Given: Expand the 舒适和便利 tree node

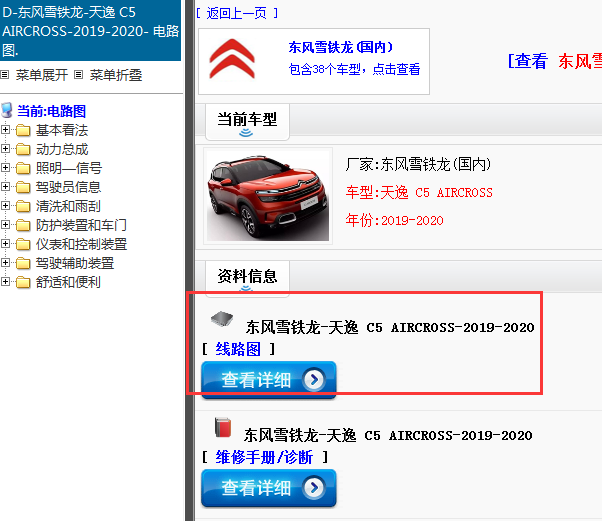Looking at the screenshot, I should tap(5, 282).
